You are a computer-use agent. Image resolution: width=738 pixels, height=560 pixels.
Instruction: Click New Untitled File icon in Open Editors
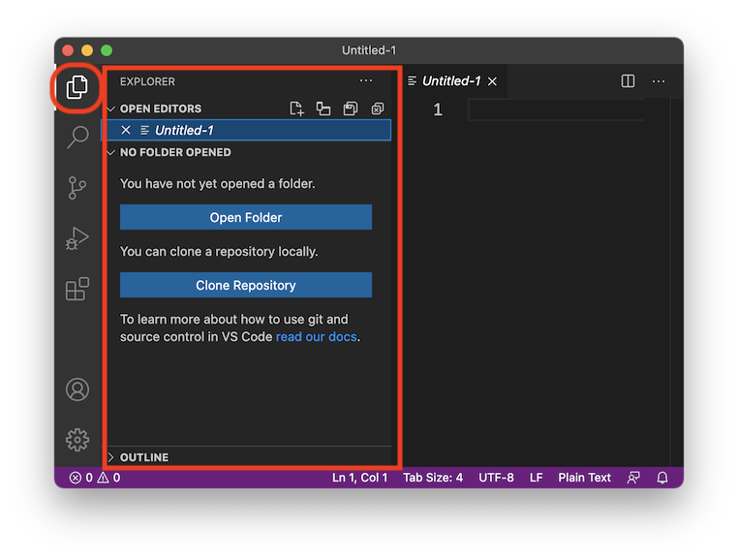coord(297,109)
